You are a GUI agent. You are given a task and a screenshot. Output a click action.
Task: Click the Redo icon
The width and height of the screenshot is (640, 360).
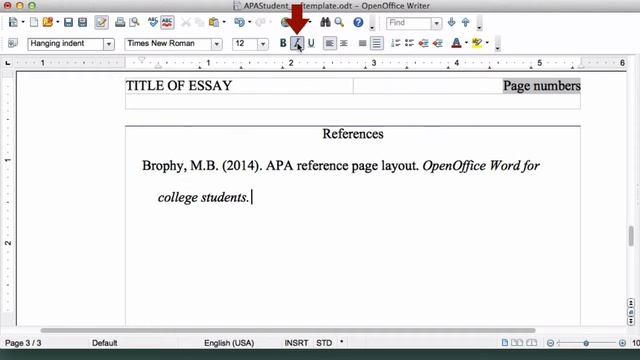[260, 22]
